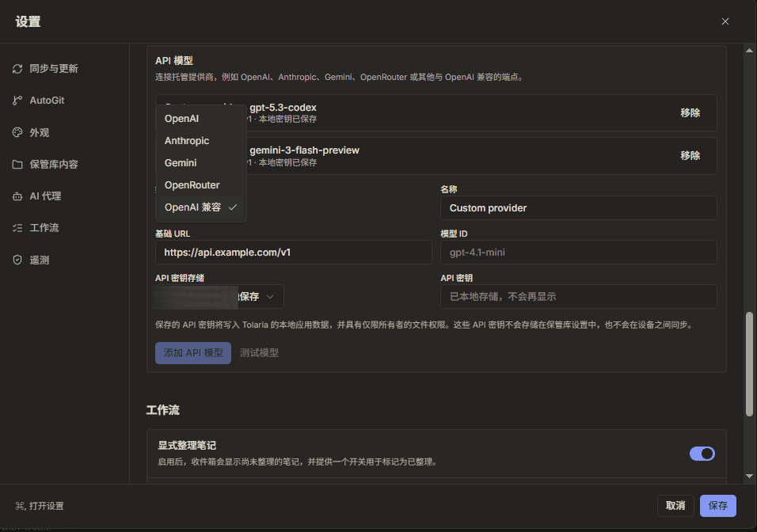
Task: Click the settings scrollbar thumb
Action: 749,364
